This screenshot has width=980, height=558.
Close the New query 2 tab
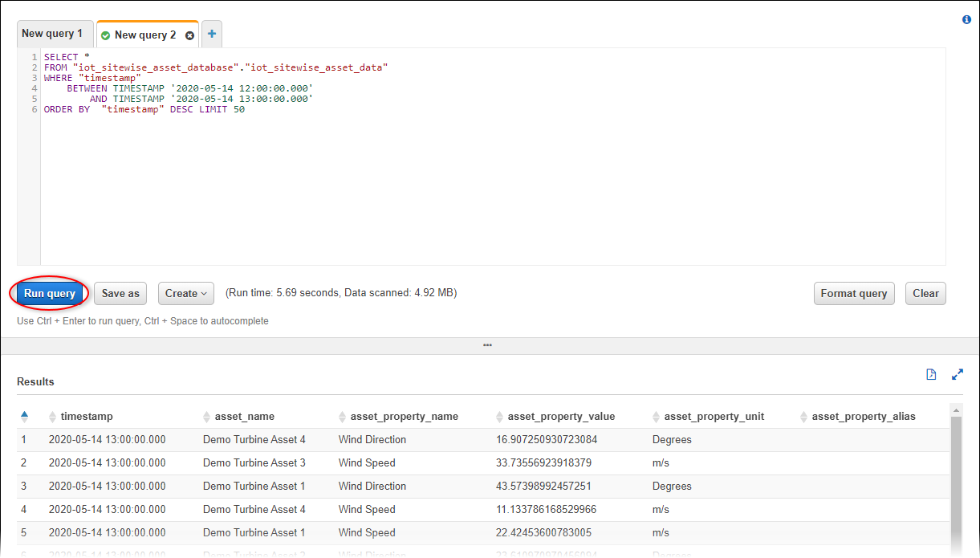pos(189,35)
